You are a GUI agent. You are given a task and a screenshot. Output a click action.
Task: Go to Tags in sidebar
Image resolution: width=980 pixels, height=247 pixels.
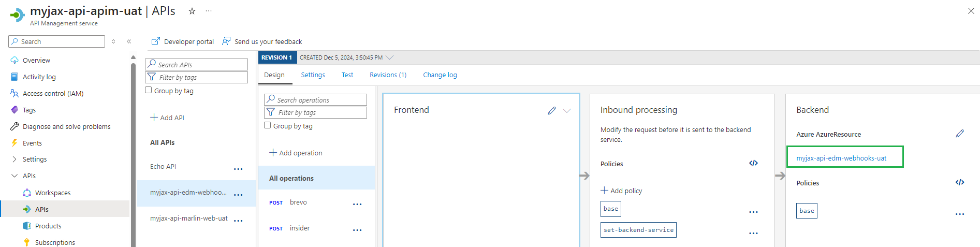click(x=29, y=110)
